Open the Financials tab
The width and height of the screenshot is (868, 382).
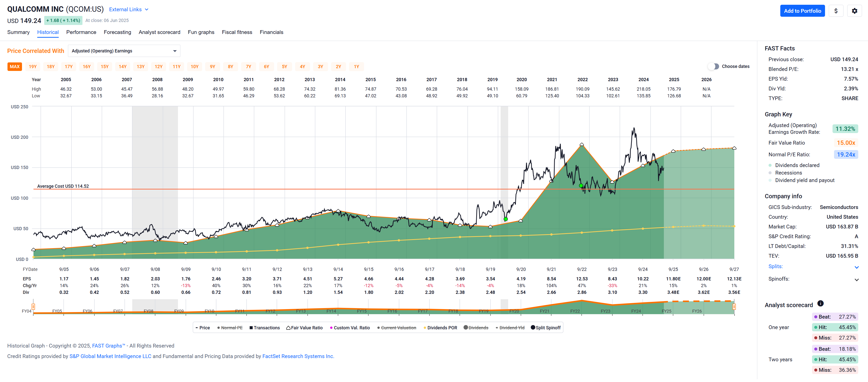coord(271,32)
